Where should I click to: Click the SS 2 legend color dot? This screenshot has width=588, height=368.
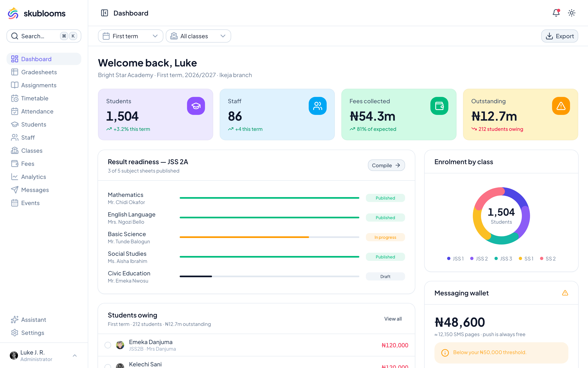(541, 258)
